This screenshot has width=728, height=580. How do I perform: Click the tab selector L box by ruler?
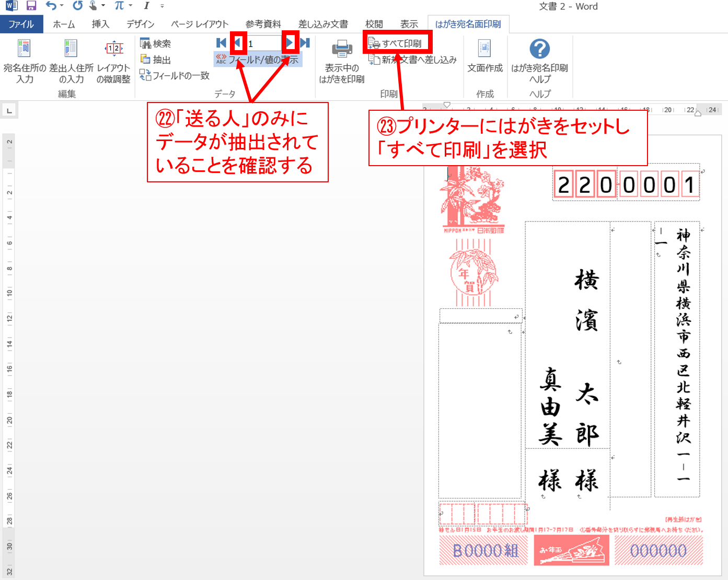pyautogui.click(x=9, y=110)
